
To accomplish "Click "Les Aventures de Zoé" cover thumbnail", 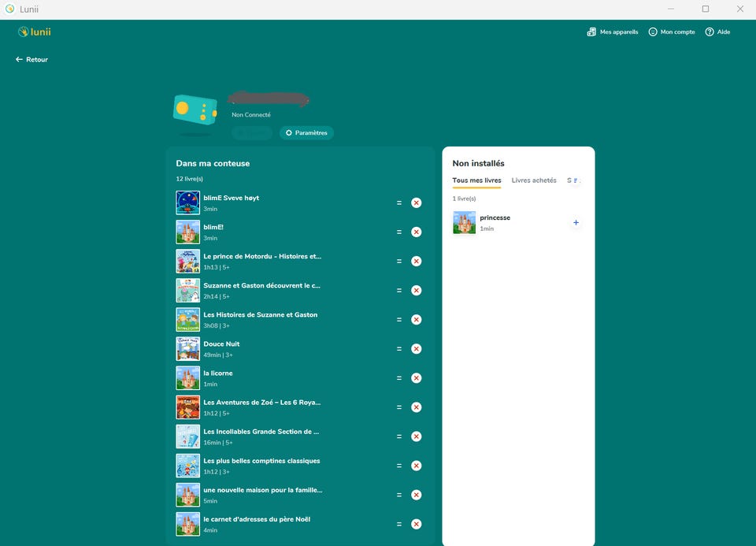I will pos(188,407).
